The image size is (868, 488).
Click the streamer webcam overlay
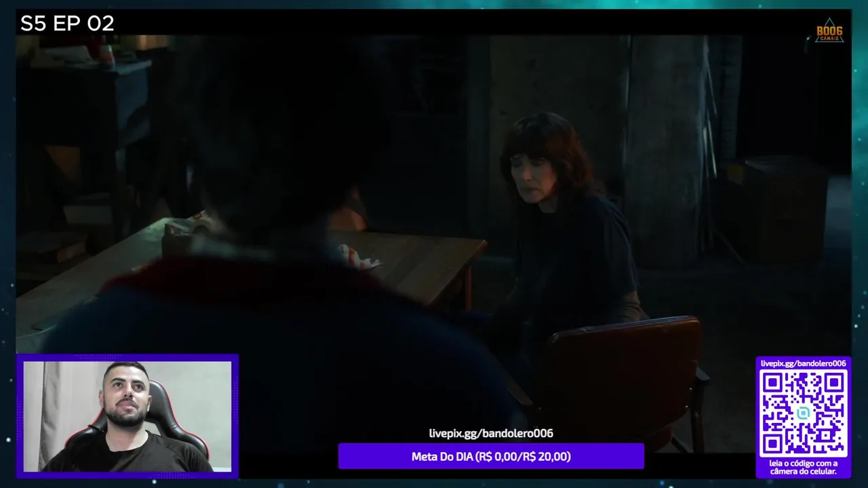pyautogui.click(x=127, y=416)
